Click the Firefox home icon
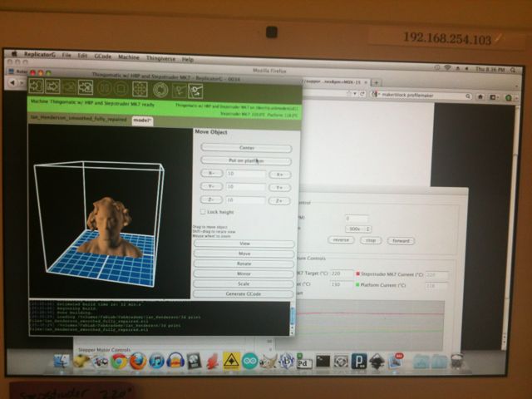Image resolution: width=532 pixels, height=399 pixels. 480,97
